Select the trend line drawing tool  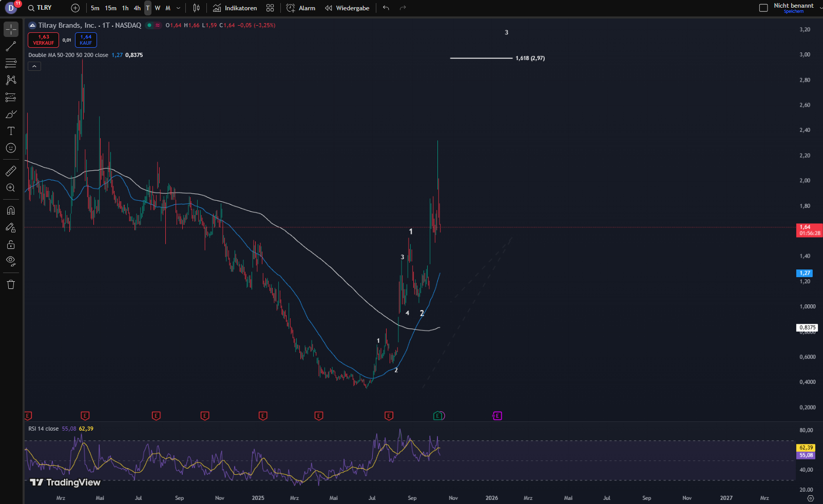pos(11,47)
